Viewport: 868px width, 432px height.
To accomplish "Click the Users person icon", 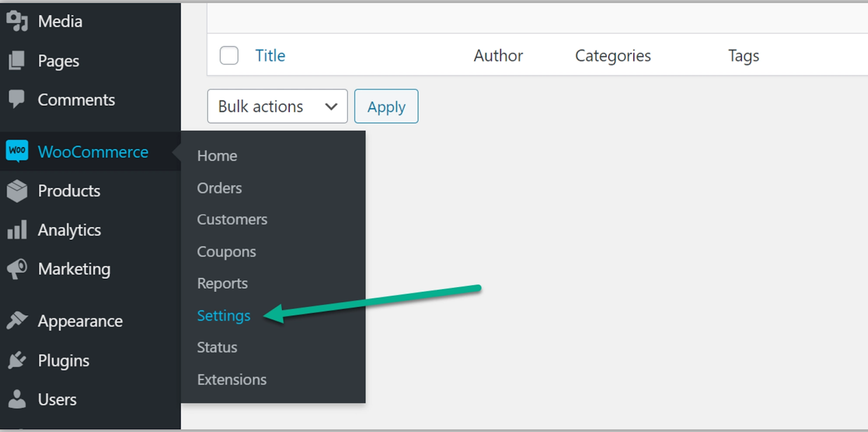I will click(x=17, y=399).
